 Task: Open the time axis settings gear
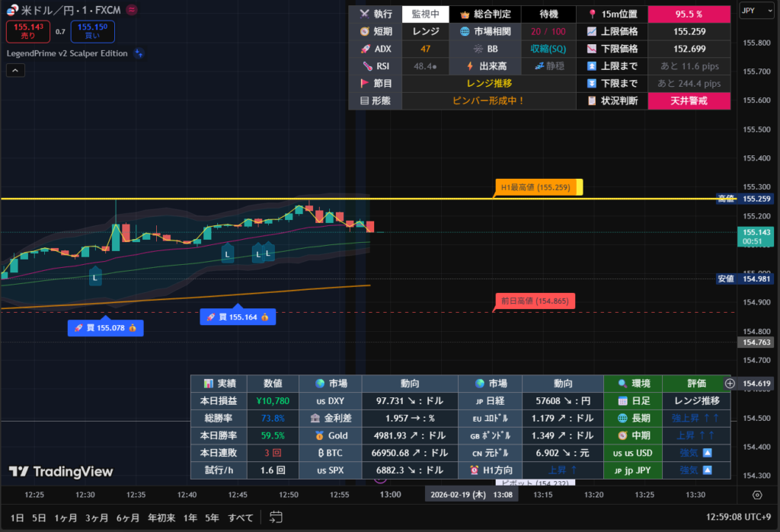(757, 495)
